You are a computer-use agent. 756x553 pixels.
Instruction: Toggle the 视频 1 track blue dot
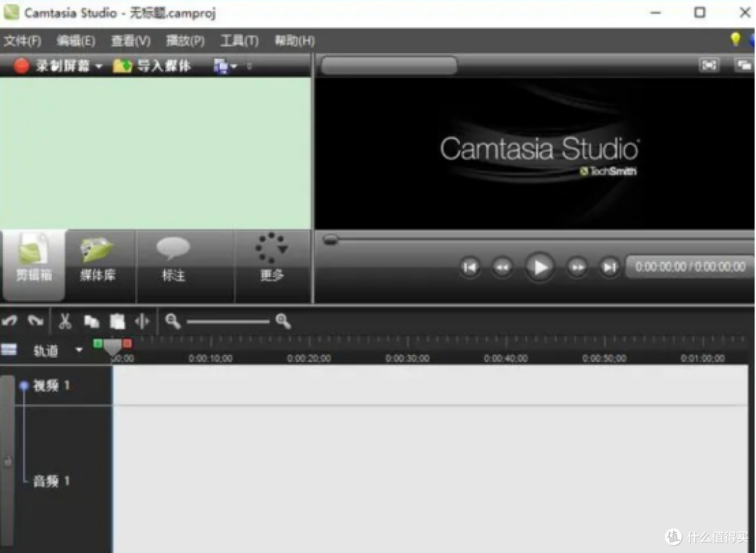point(24,386)
